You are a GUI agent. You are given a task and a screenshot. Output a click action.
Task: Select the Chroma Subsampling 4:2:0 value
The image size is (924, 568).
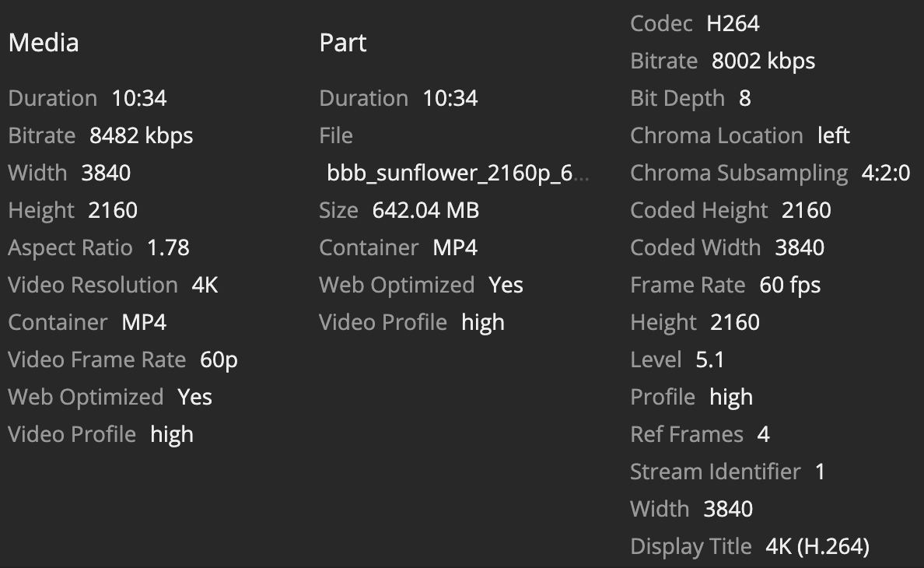(885, 173)
